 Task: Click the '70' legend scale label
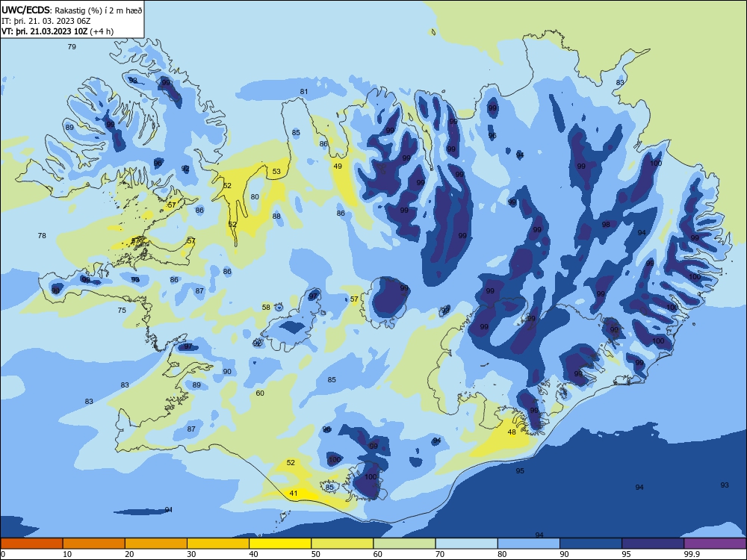pyautogui.click(x=440, y=554)
